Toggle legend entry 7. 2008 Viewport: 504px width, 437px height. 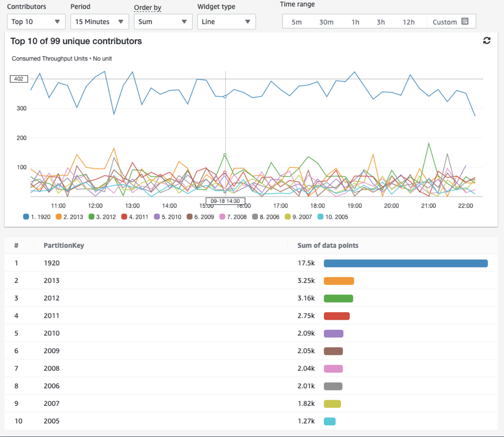[233, 217]
